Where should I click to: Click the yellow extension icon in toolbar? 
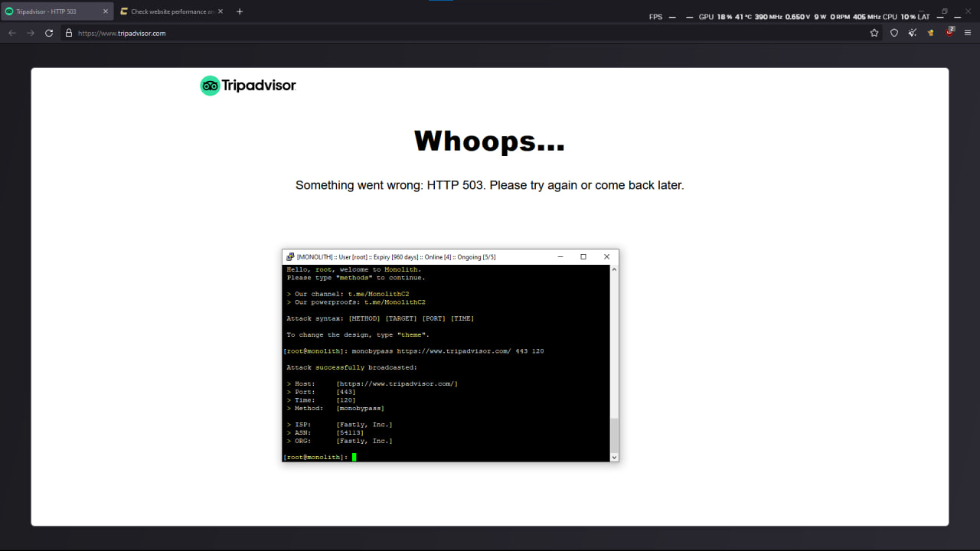930,33
